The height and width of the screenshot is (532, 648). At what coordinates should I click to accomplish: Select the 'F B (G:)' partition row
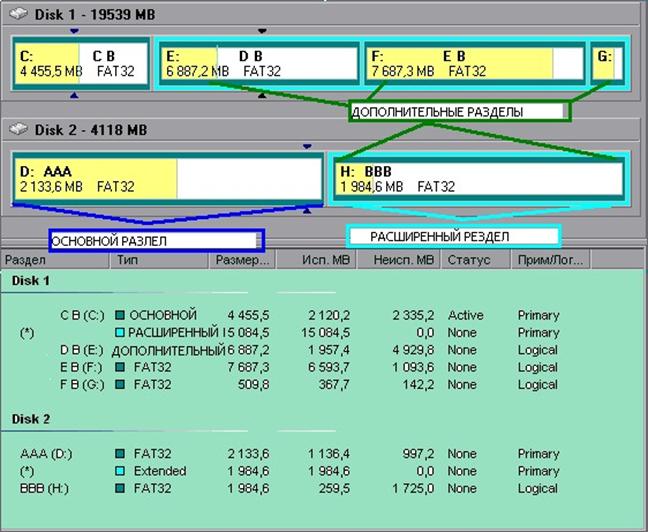[x=310, y=384]
